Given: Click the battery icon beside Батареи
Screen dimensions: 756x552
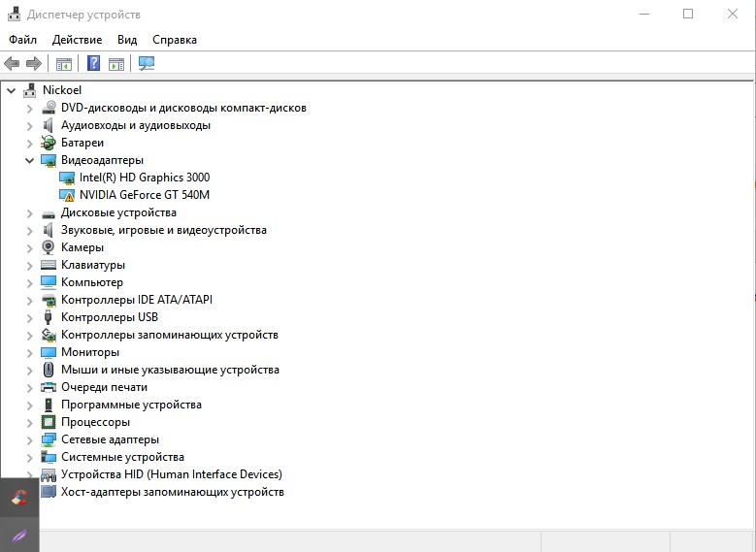Looking at the screenshot, I should (x=49, y=143).
